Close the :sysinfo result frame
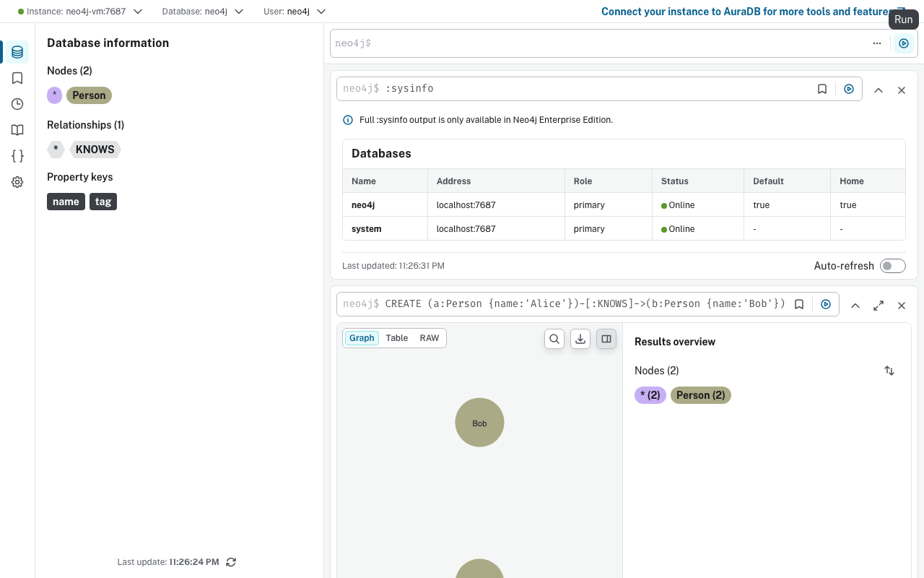The height and width of the screenshot is (578, 924). tap(902, 90)
